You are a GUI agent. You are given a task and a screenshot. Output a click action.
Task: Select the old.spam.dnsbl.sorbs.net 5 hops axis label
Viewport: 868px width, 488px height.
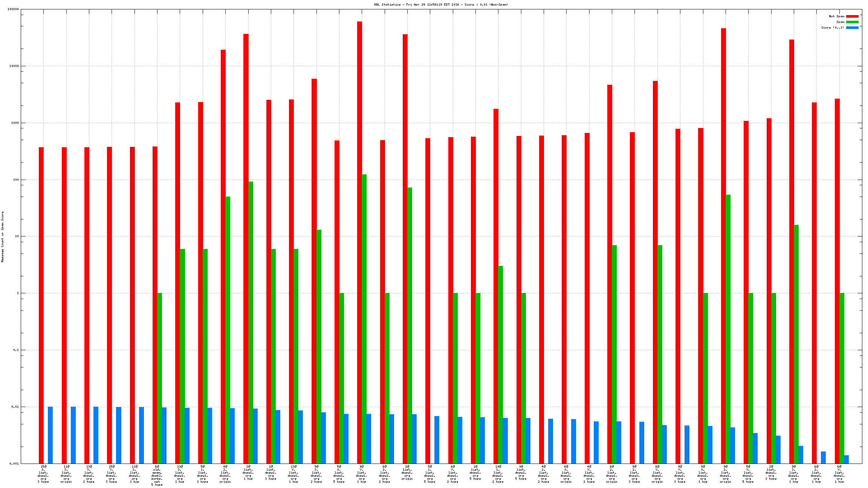coord(157,476)
